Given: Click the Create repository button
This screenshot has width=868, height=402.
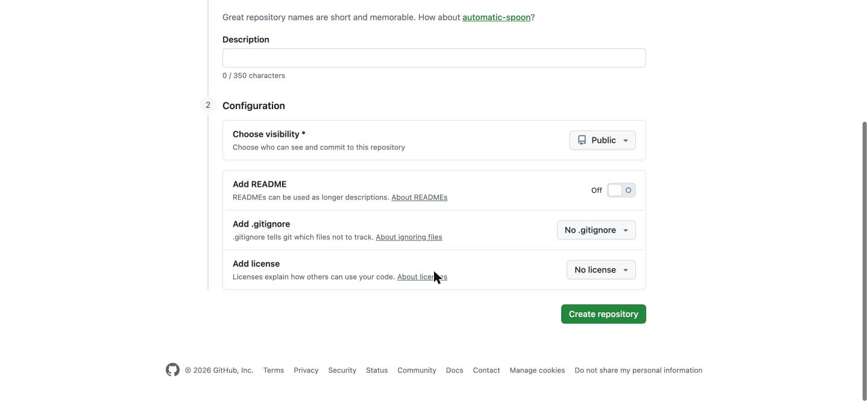Looking at the screenshot, I should click(x=603, y=314).
